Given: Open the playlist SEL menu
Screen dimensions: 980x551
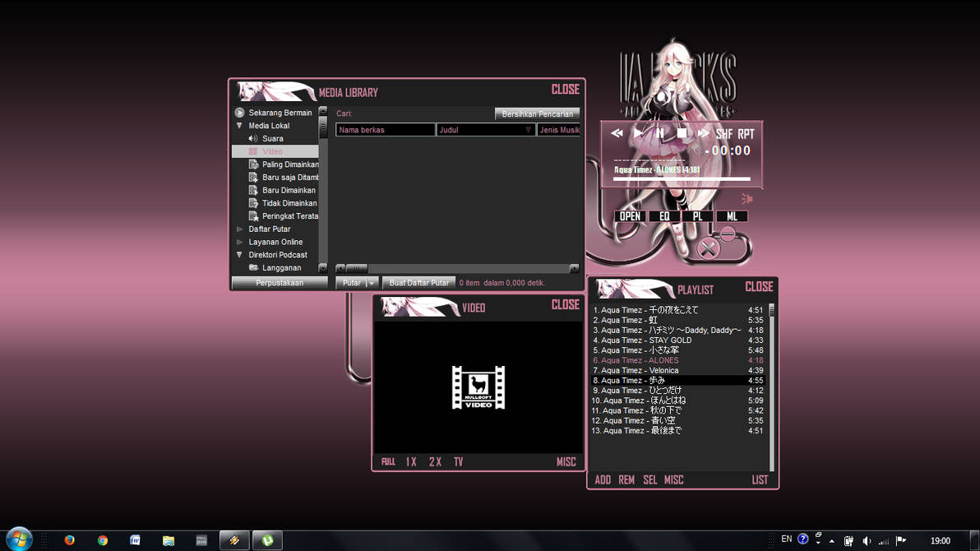Looking at the screenshot, I should pyautogui.click(x=650, y=479).
